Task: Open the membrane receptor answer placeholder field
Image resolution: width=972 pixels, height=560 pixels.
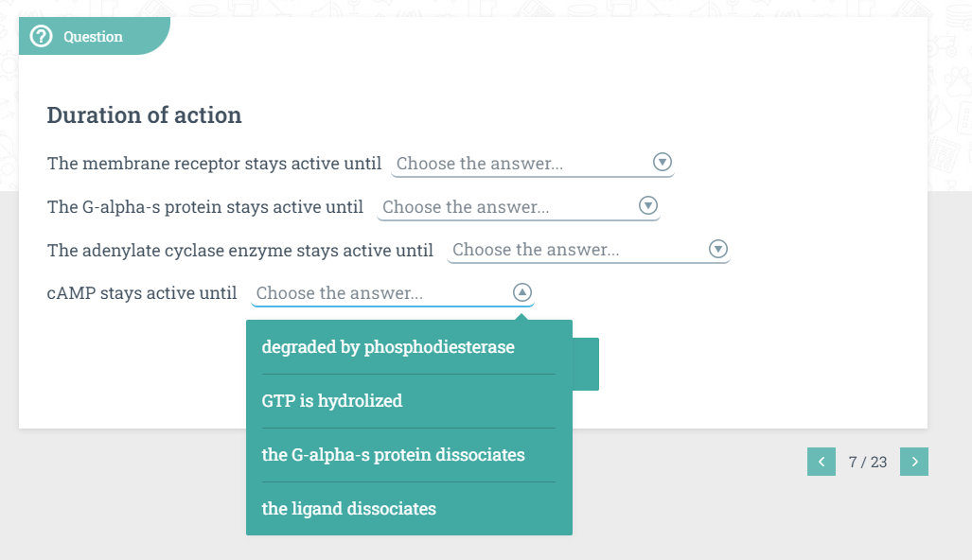Action: pos(480,164)
